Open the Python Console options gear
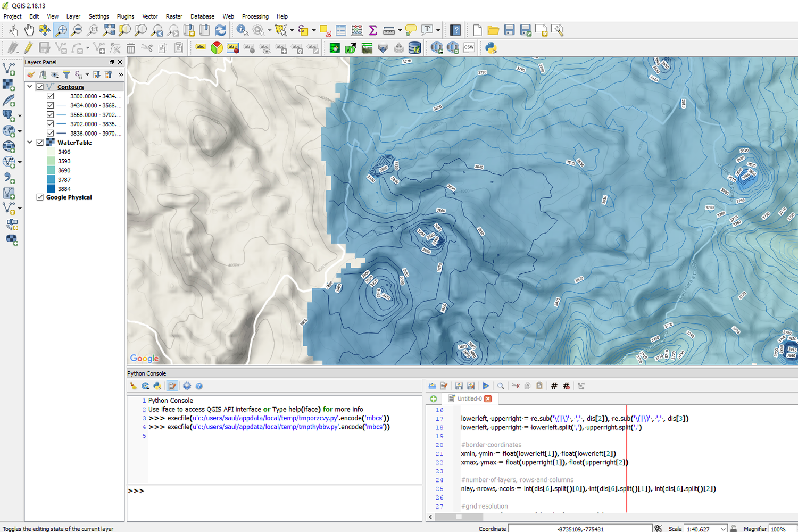Image resolution: width=798 pixels, height=532 pixels. 187,386
